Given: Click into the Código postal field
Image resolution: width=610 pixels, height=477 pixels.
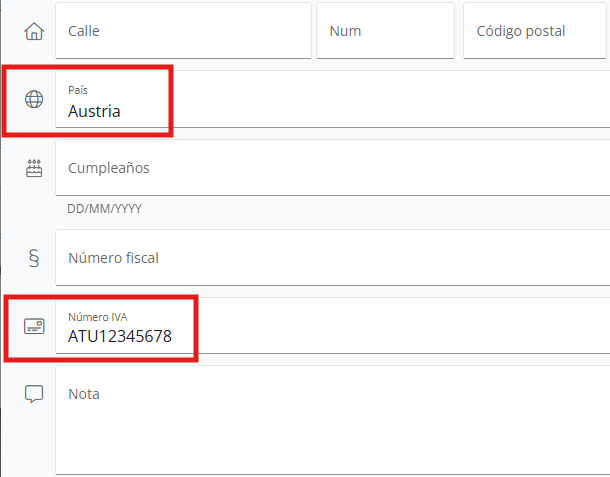Looking at the screenshot, I should tap(535, 31).
